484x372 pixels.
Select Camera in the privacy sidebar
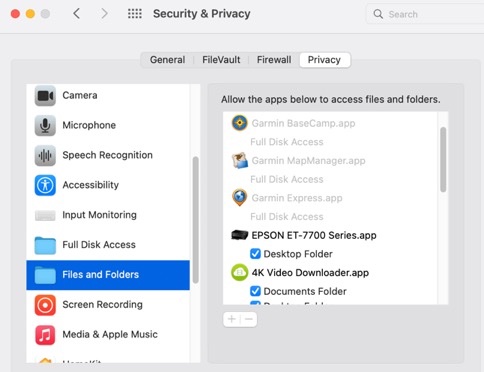point(108,95)
